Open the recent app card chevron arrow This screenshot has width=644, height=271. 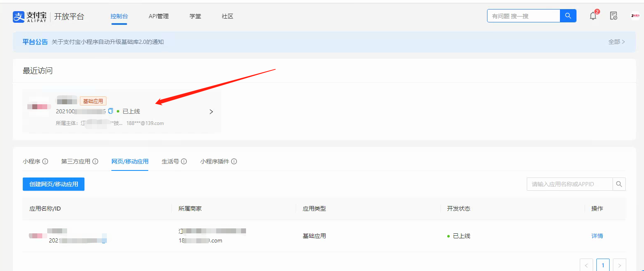pyautogui.click(x=211, y=112)
